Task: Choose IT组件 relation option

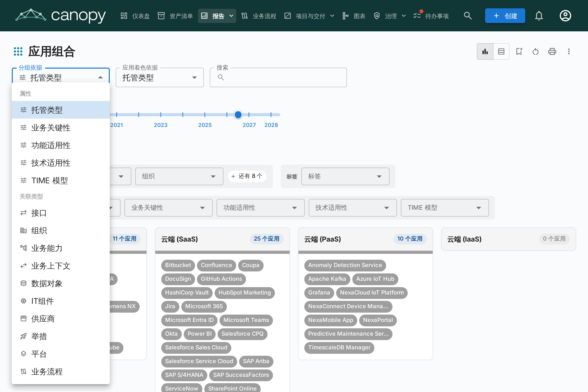Action: [x=61, y=301]
